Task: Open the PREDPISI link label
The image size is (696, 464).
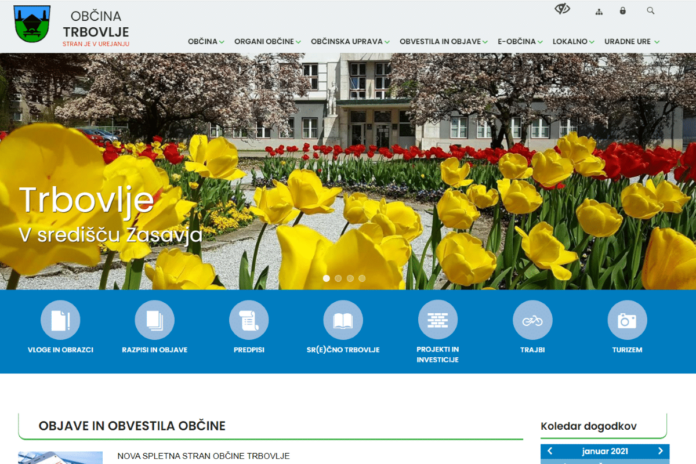Action: point(249,350)
